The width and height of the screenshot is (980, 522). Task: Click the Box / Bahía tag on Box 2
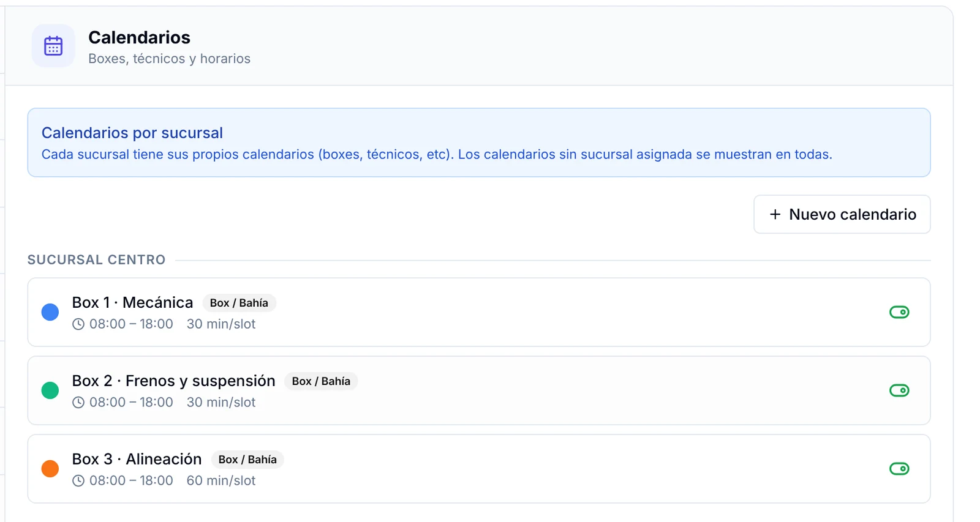tap(321, 381)
